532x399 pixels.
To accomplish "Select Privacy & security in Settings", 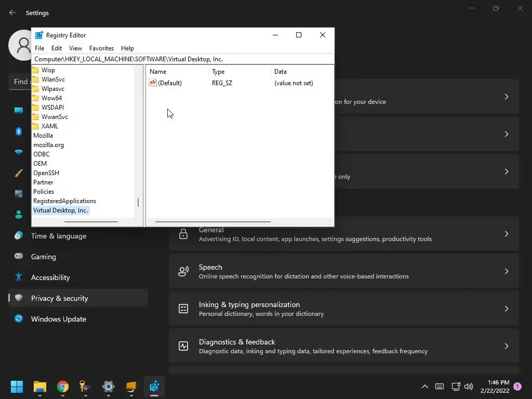I will point(78,298).
